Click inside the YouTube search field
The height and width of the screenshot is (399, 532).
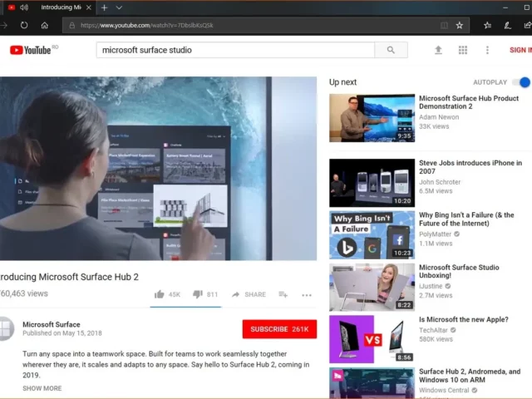pyautogui.click(x=235, y=50)
